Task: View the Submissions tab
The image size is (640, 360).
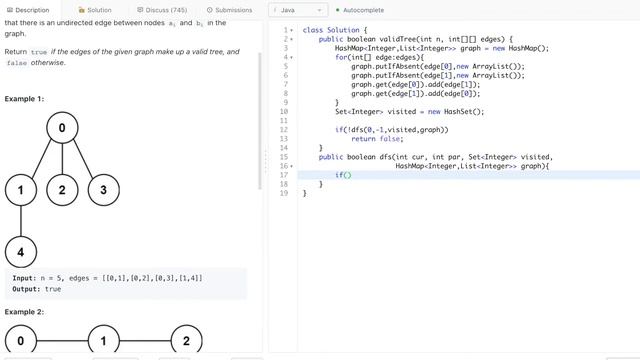Action: click(x=229, y=10)
